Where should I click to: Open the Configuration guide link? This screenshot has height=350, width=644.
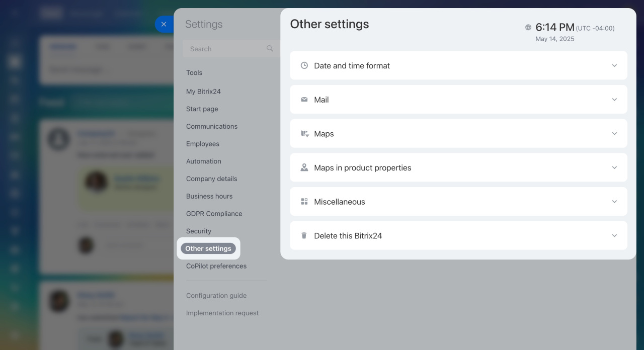coord(216,296)
